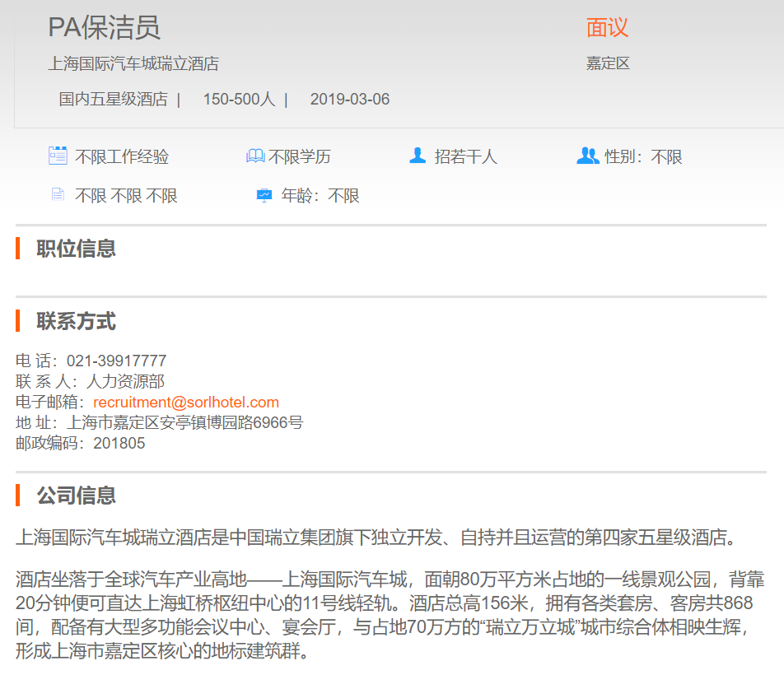Click the age requirement monitor icon

264,195
